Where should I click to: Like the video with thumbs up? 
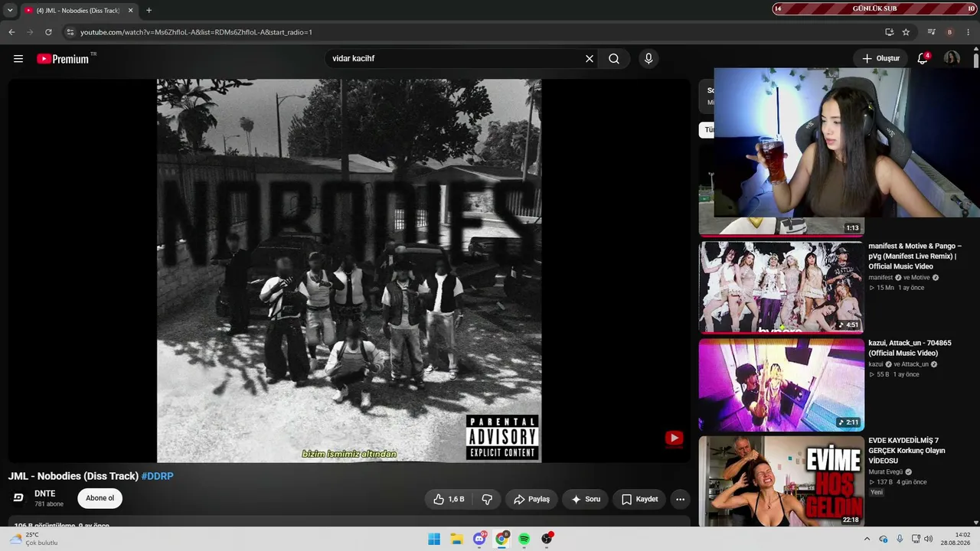[449, 499]
